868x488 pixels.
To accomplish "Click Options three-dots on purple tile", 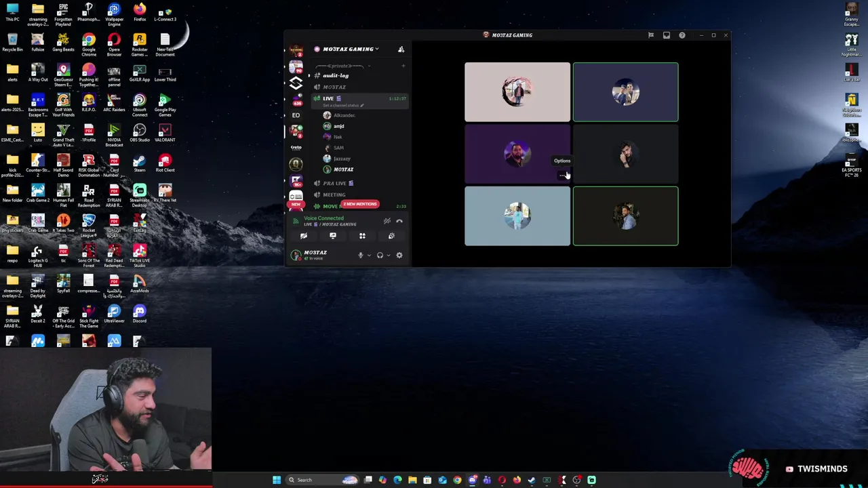I will tap(562, 176).
